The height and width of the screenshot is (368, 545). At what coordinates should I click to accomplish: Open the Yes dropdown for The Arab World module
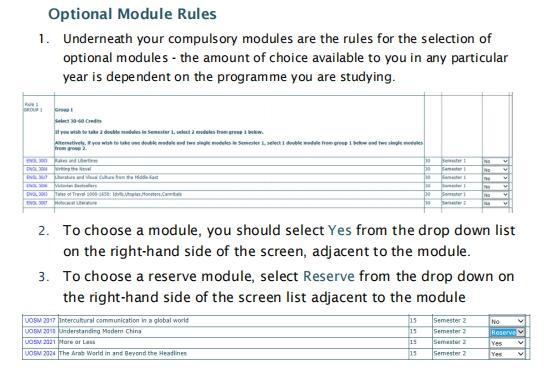click(507, 354)
